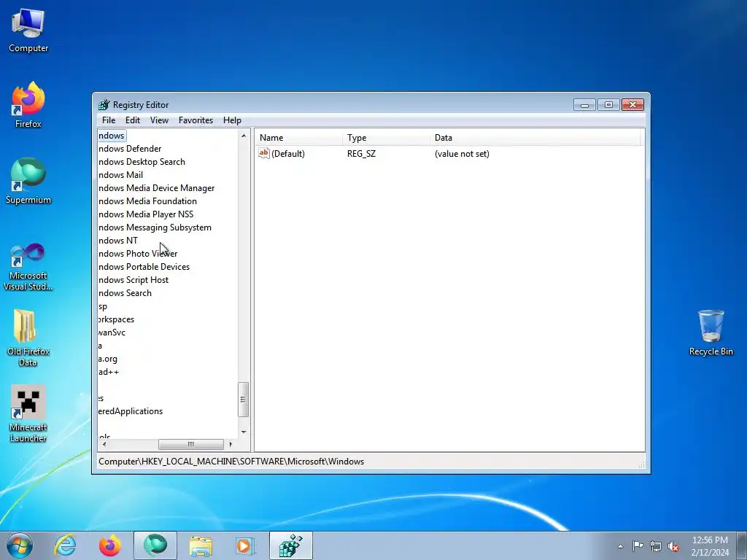Click the Name column header
The height and width of the screenshot is (560, 747).
pos(298,138)
